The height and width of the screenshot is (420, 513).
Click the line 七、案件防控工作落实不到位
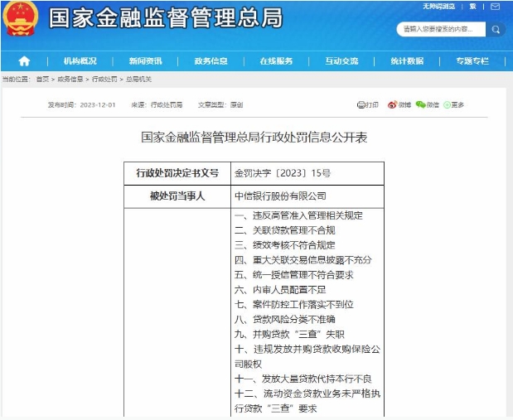[294, 305]
